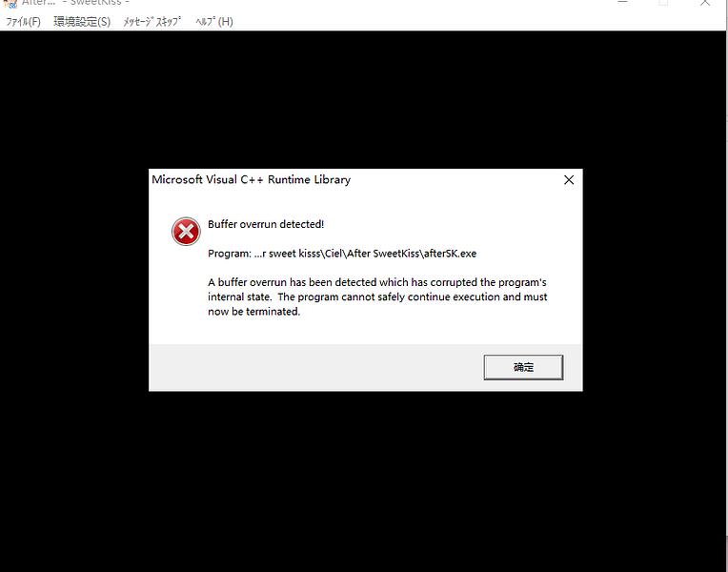Click the black game area behind the dialog
Viewport: 728px width, 572px height.
pyautogui.click(x=362, y=479)
